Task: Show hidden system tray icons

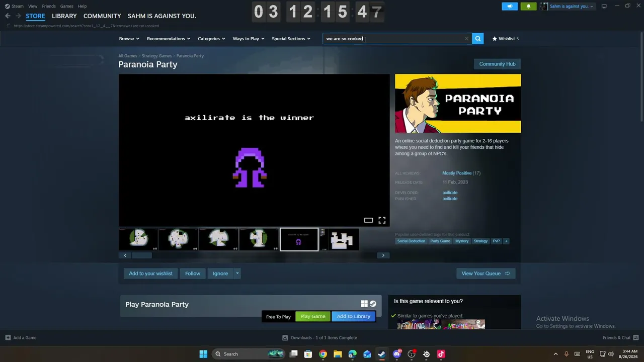Action: [555, 354]
